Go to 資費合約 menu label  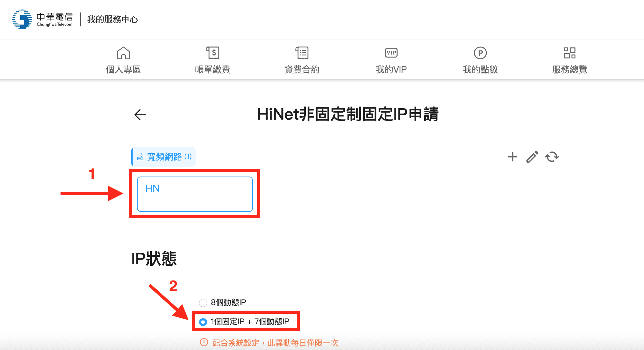click(x=302, y=70)
